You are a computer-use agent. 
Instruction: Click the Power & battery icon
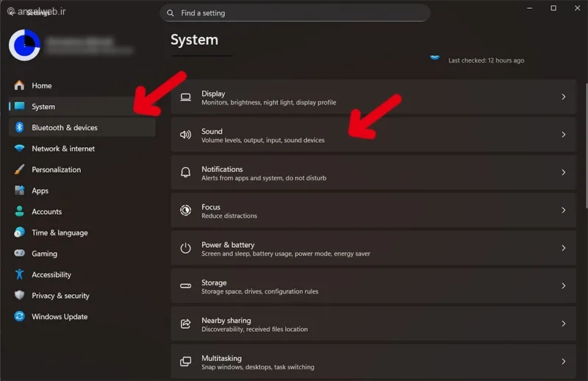[x=186, y=248]
